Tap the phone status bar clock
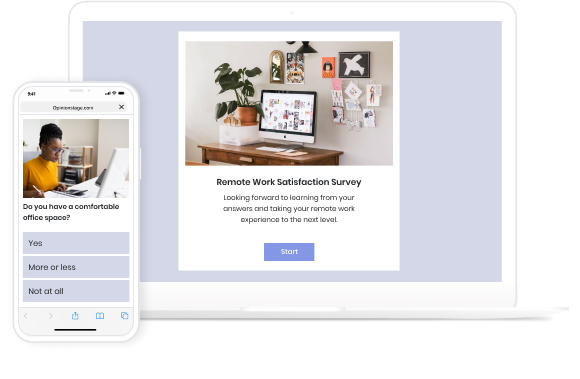Screen dimensions: 580x379 coord(32,94)
